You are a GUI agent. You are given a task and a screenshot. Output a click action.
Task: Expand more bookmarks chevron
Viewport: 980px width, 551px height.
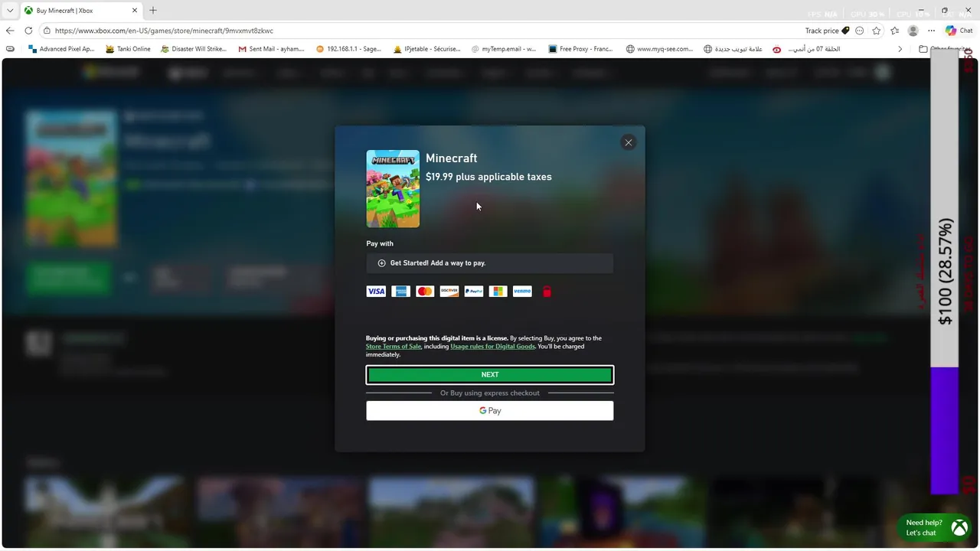point(900,49)
